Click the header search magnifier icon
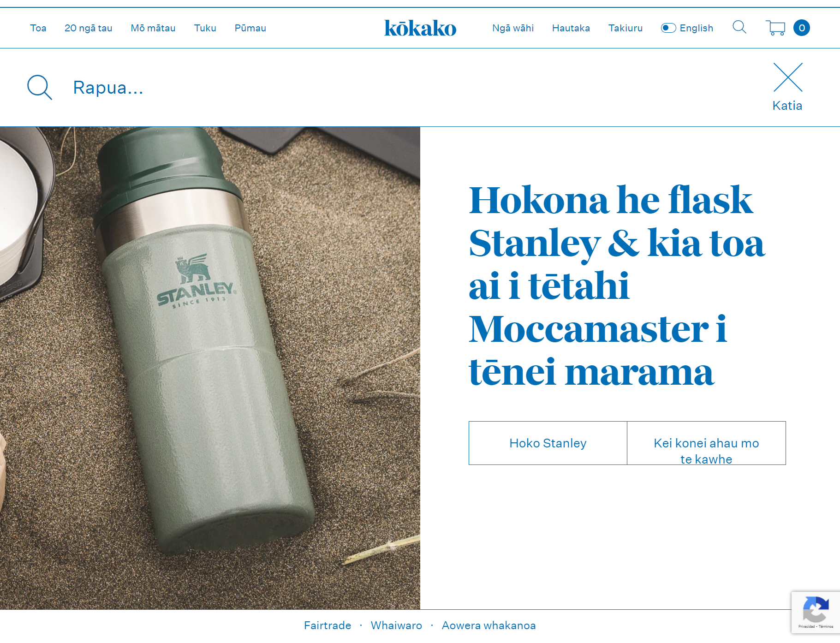Viewport: 840px width, 643px height. coord(739,27)
